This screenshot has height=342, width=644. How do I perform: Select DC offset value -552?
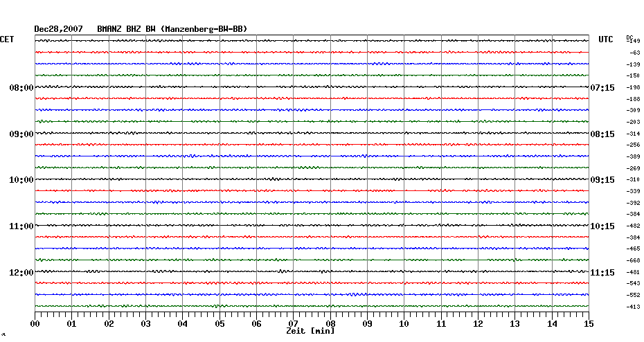coord(633,295)
